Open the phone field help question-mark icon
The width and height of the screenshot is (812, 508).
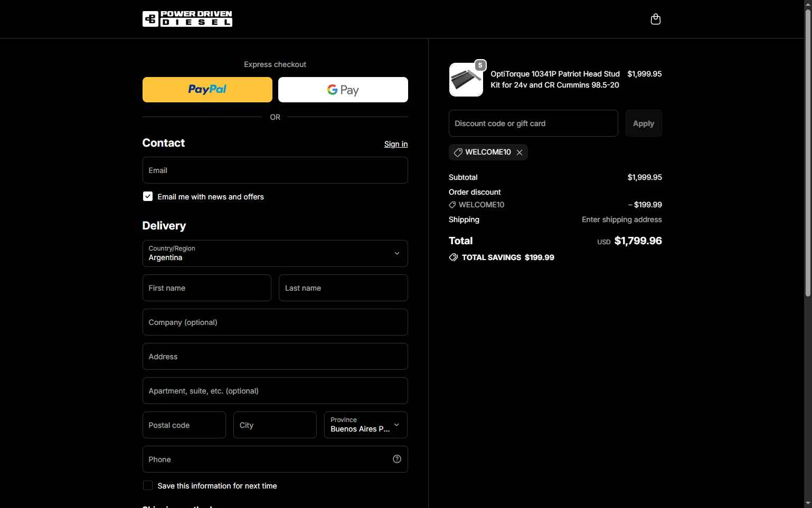click(x=397, y=459)
